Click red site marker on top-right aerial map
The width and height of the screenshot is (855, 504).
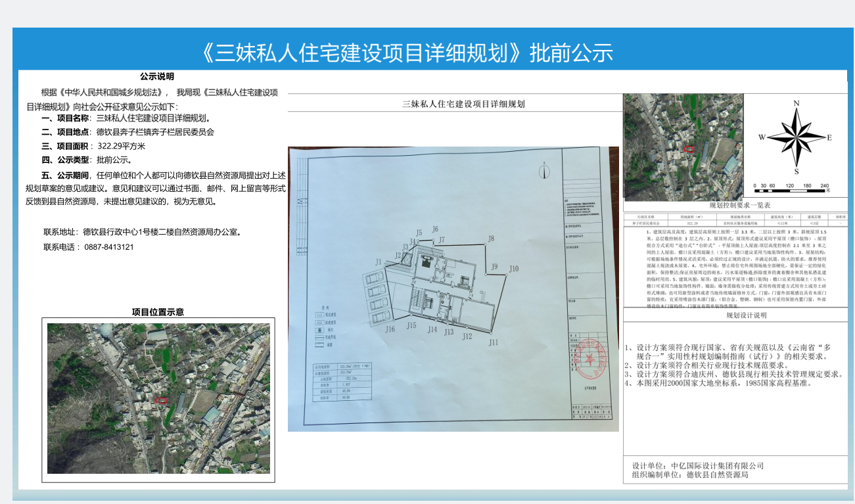(x=689, y=149)
